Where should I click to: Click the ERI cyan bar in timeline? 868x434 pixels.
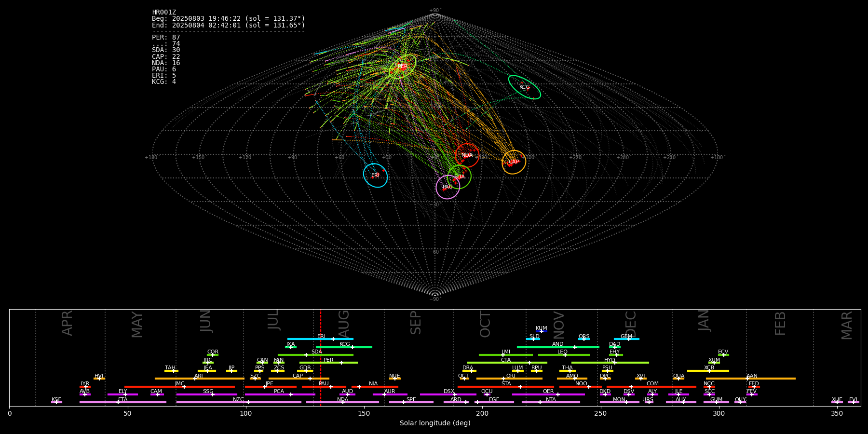(320, 339)
